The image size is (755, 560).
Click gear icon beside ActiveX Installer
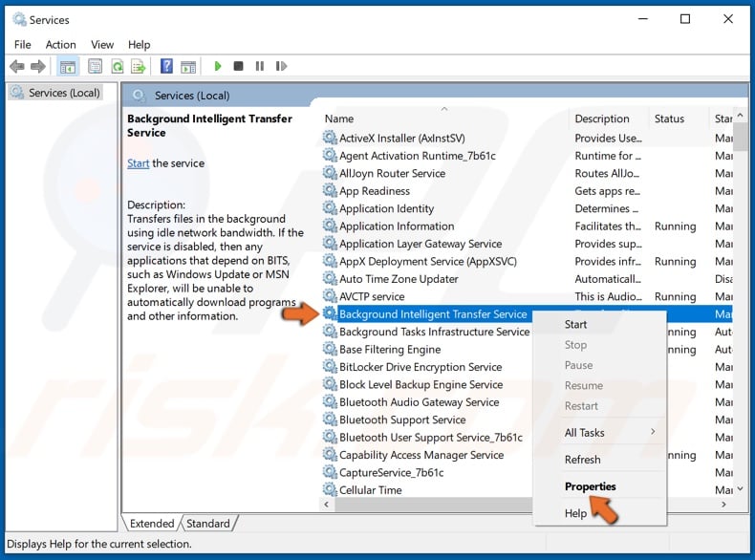pos(330,138)
